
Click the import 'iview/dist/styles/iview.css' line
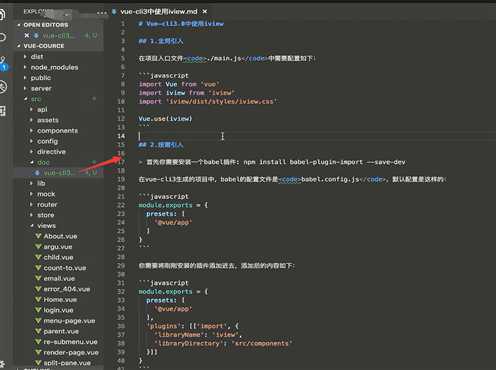pos(208,101)
